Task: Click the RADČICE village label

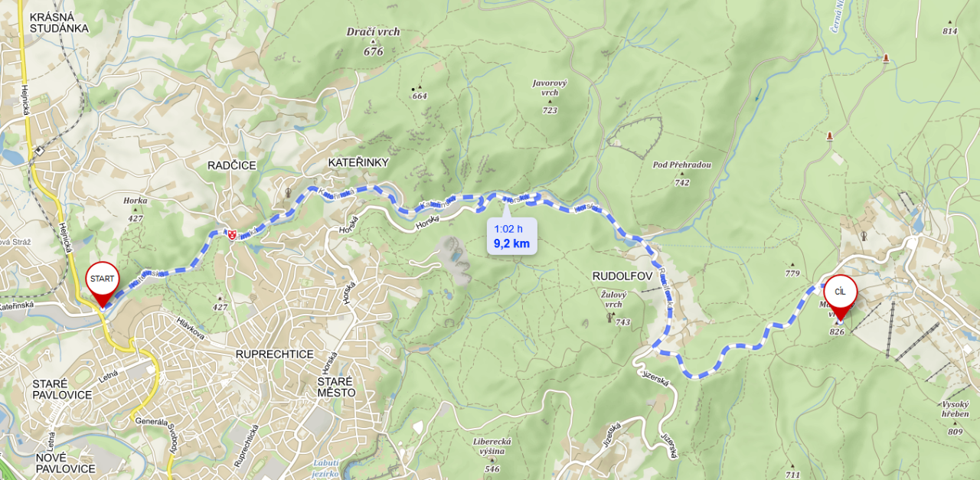Action: pos(231,165)
